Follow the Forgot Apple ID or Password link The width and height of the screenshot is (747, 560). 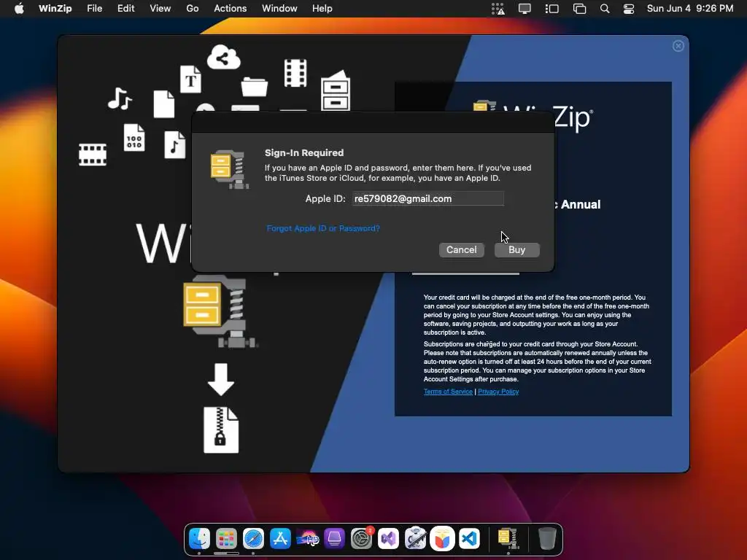tap(323, 228)
